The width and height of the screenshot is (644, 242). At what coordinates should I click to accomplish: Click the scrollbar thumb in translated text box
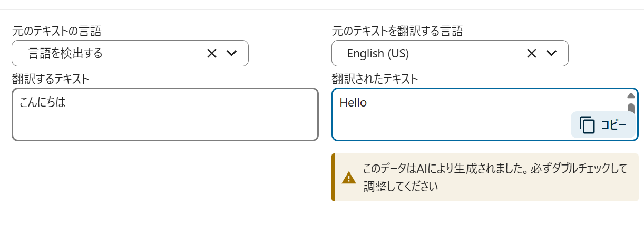[631, 108]
